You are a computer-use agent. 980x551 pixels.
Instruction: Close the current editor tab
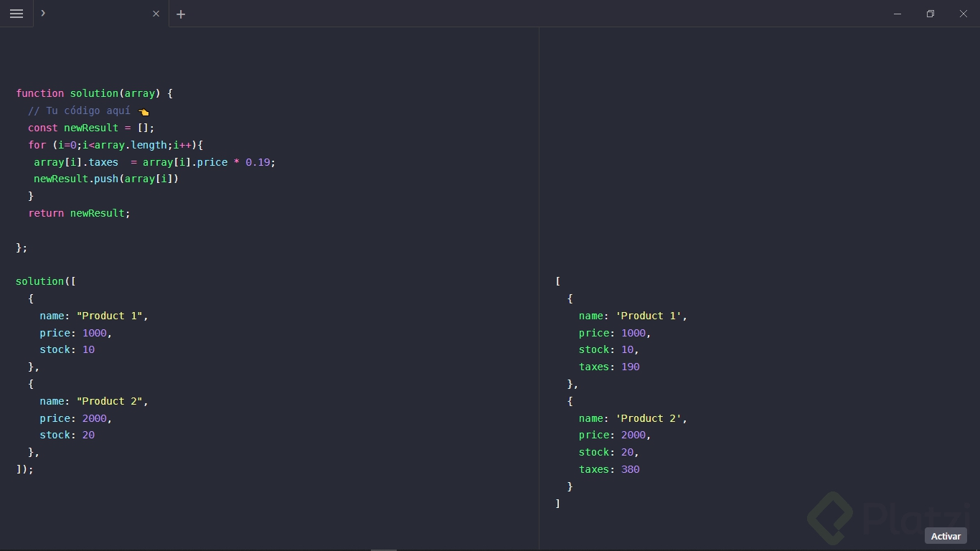[156, 14]
